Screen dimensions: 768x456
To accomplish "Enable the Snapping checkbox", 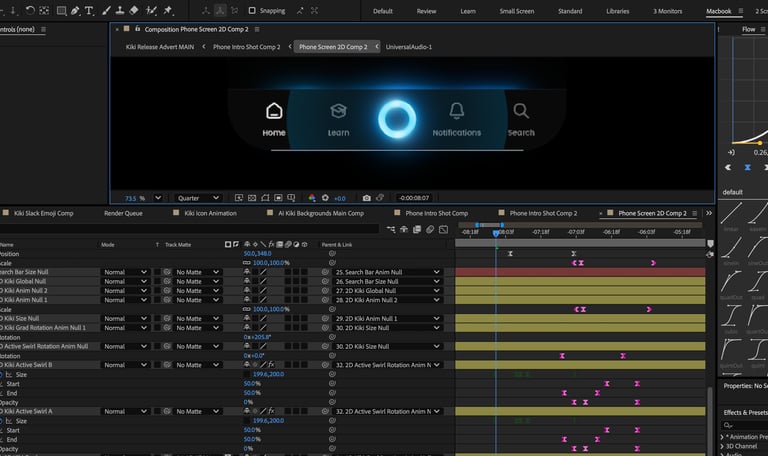I will click(x=252, y=11).
